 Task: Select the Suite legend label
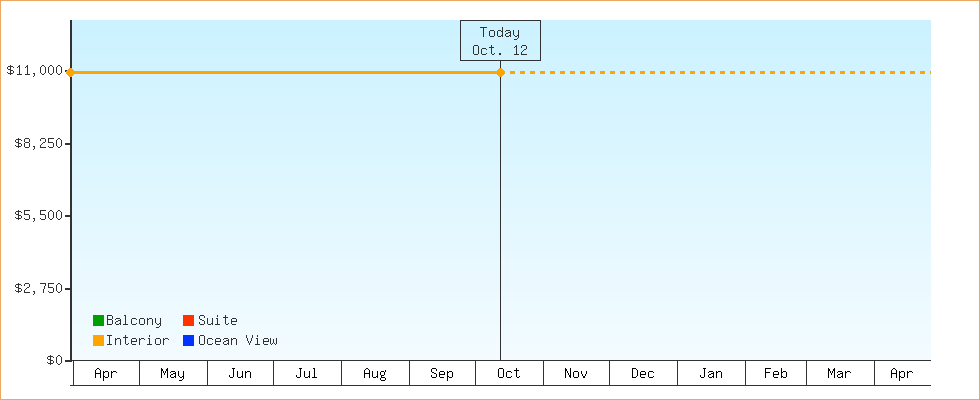point(217,321)
